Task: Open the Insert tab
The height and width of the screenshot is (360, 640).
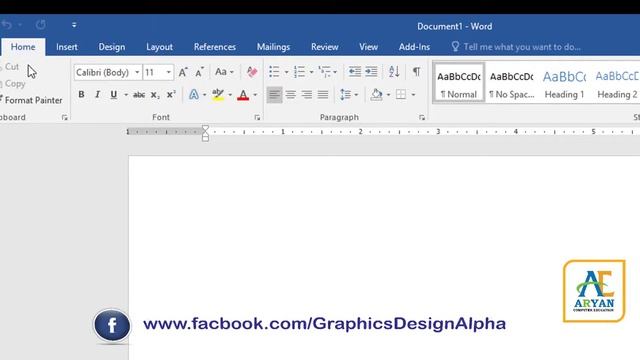Action: [67, 47]
